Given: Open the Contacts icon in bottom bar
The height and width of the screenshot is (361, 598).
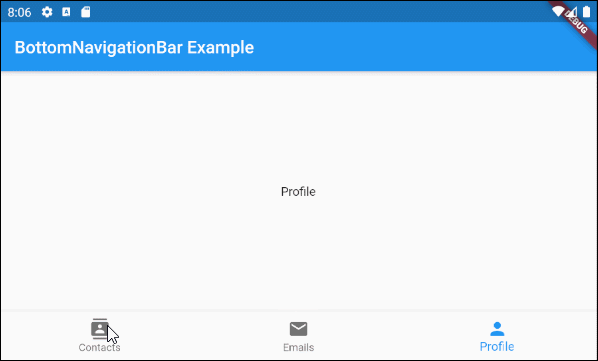Looking at the screenshot, I should [100, 329].
